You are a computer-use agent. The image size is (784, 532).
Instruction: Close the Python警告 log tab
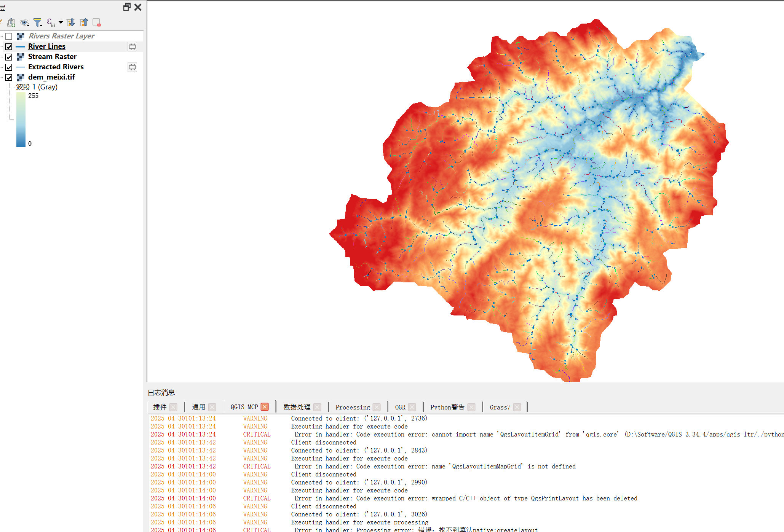click(471, 407)
